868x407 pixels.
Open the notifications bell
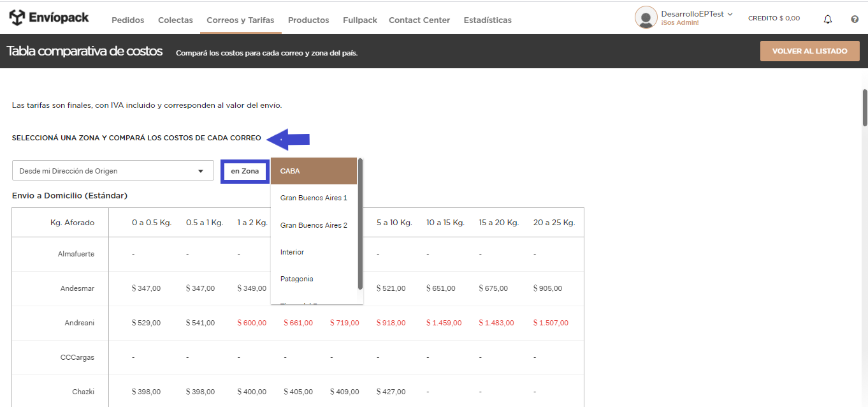point(828,19)
